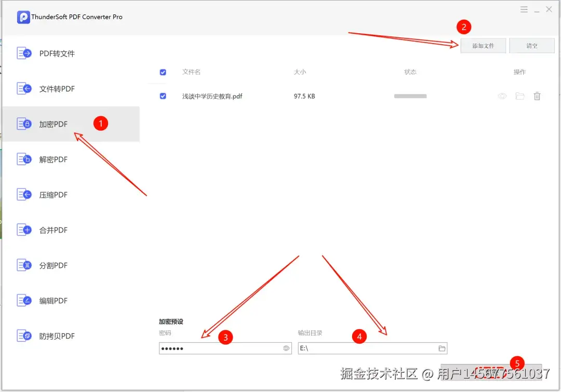This screenshot has height=392, width=561.
Task: Open the 输出目录 folder browser
Action: pyautogui.click(x=442, y=348)
